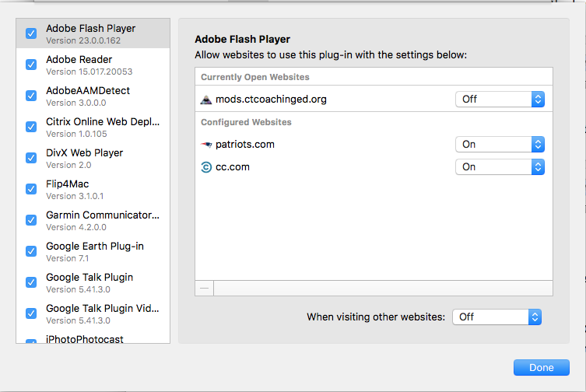
Task: Select Google Earth Plug-in list entry
Action: coord(93,251)
